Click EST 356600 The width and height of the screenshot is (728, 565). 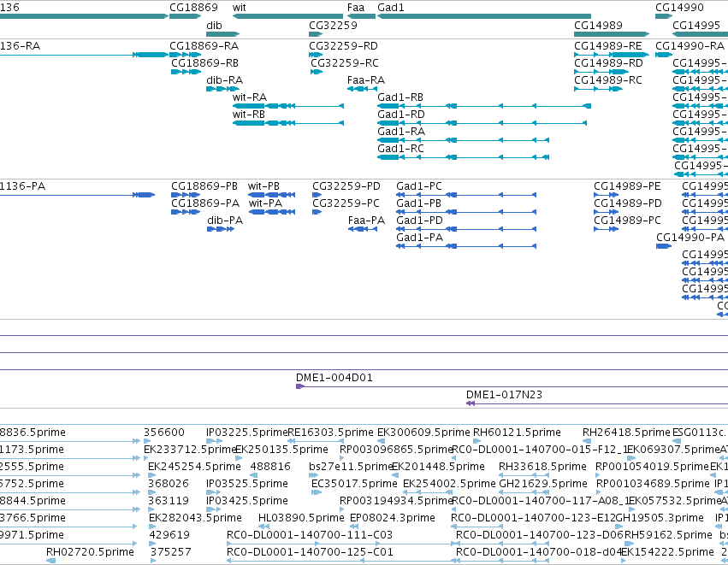(x=147, y=441)
